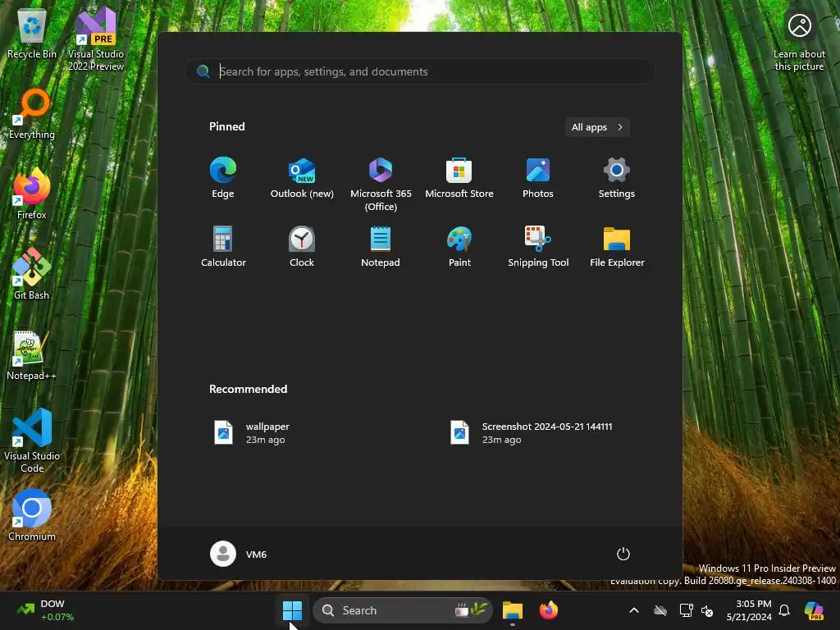This screenshot has height=630, width=840.
Task: Select the Notepad++ desktop shortcut
Action: tap(32, 355)
